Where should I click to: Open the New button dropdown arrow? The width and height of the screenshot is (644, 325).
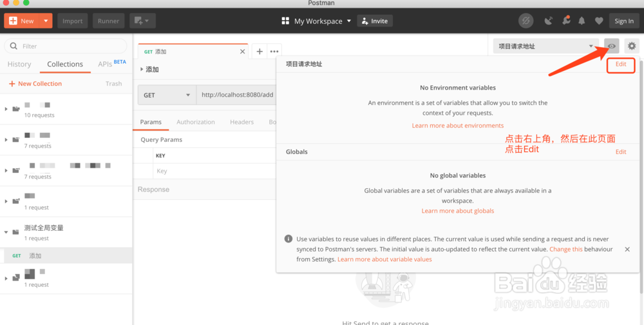46,21
